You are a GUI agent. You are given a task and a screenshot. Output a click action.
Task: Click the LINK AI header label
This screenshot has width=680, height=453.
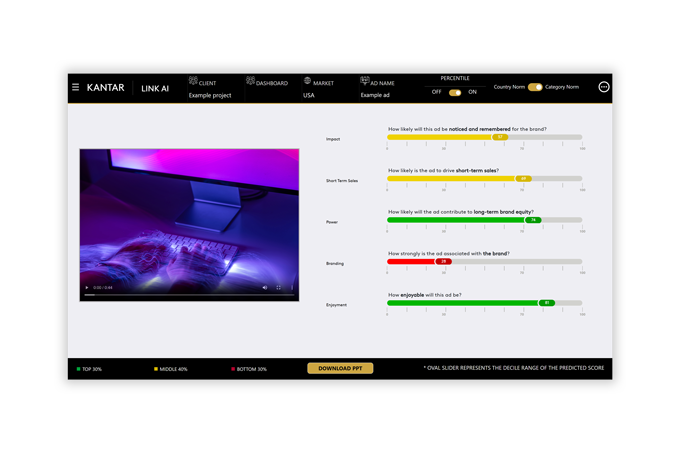tap(155, 88)
